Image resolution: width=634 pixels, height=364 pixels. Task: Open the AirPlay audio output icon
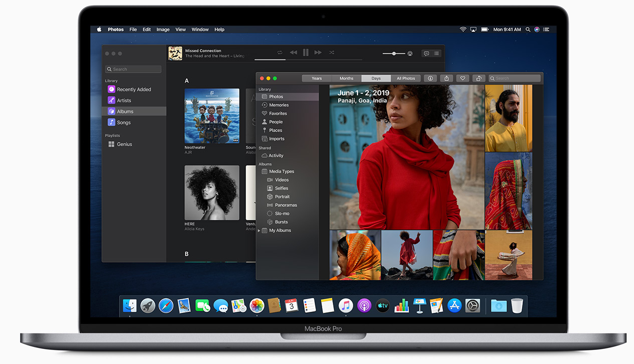pyautogui.click(x=410, y=53)
